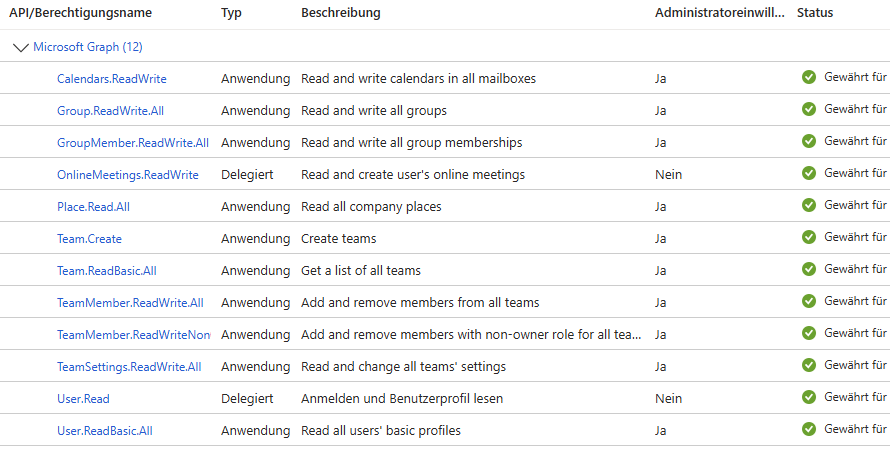The image size is (890, 451).
Task: Click the status check icon for User.ReadBasic.All
Action: (x=809, y=429)
